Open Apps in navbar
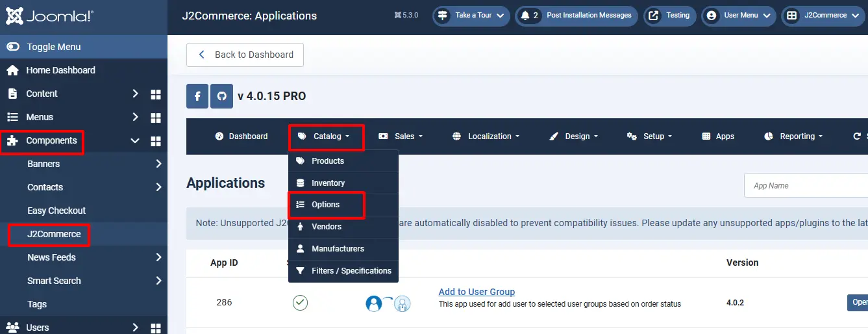This screenshot has width=868, height=334. point(718,136)
